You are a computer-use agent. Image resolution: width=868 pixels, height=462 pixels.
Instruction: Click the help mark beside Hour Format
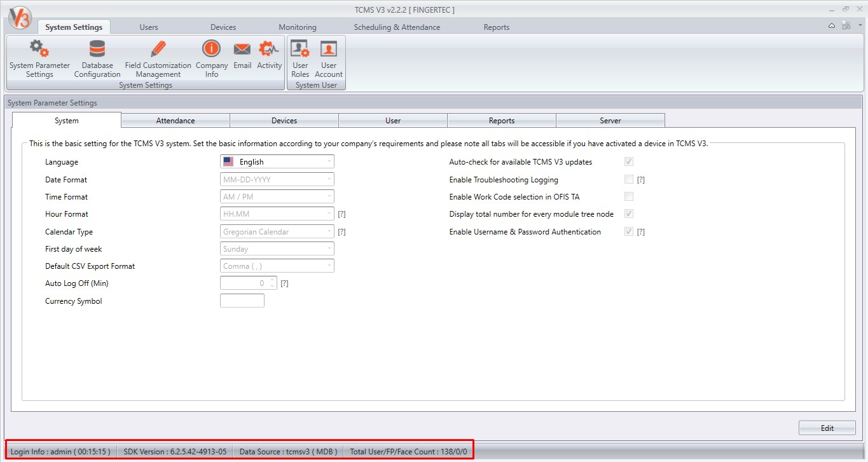pos(341,215)
